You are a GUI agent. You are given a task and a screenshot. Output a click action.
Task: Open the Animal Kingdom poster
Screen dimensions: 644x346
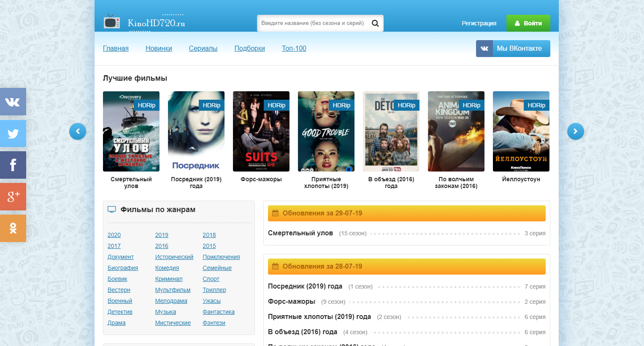tap(456, 131)
